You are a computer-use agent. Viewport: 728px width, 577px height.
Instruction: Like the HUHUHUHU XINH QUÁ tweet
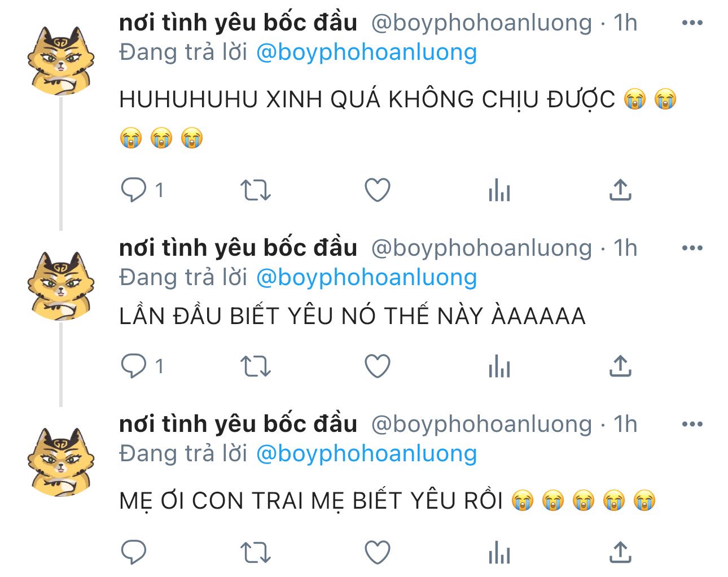coord(378,190)
